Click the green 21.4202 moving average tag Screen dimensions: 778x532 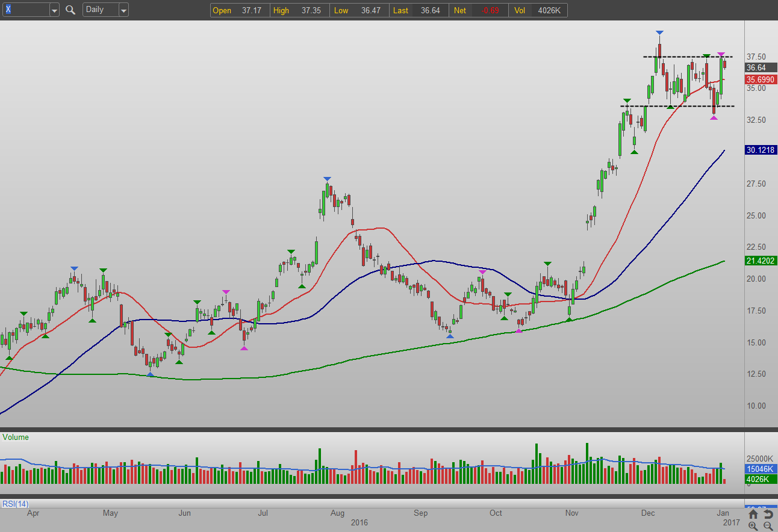(x=761, y=261)
